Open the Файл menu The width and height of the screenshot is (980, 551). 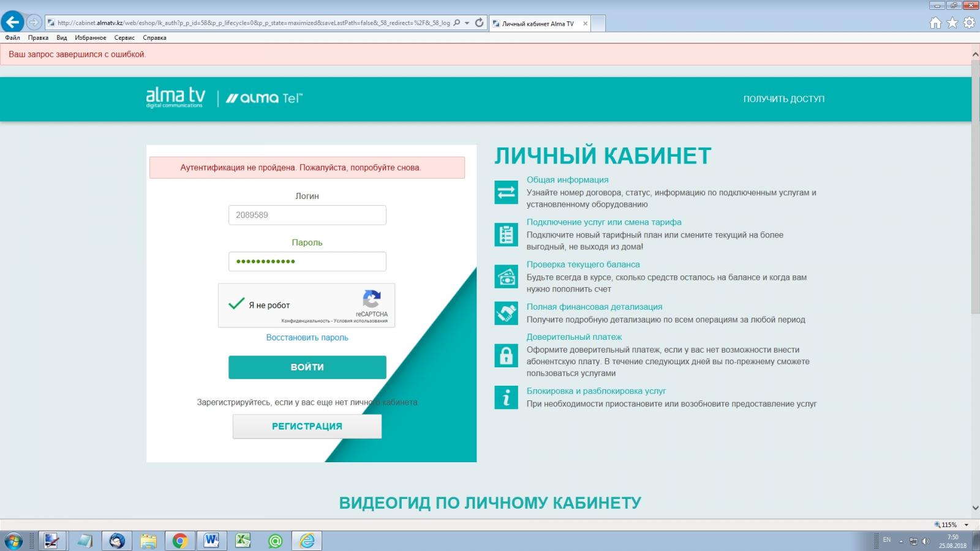point(12,37)
